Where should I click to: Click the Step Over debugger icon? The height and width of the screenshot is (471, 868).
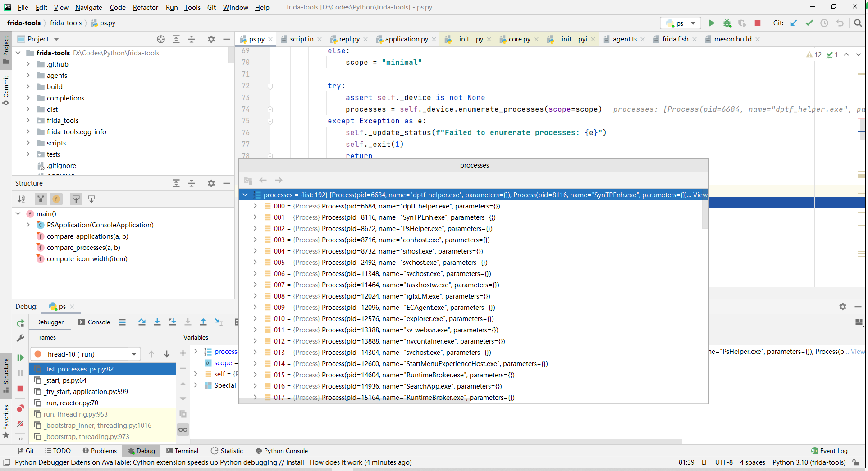(x=142, y=322)
